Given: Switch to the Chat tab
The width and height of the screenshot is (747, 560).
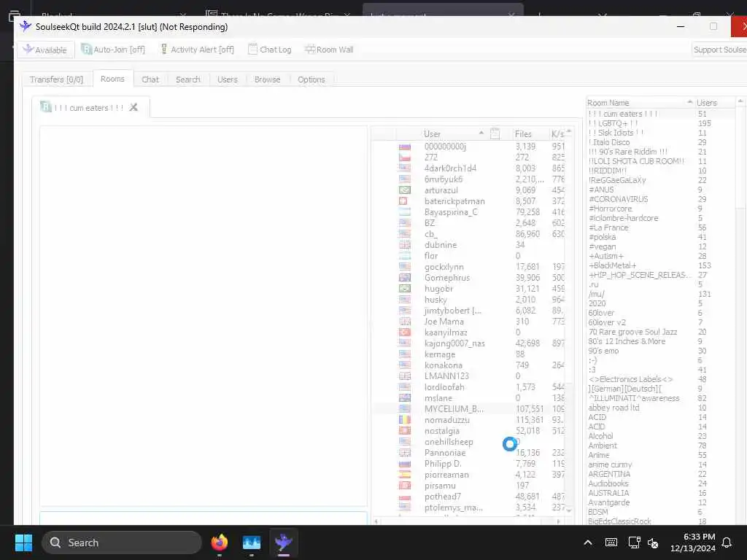Looking at the screenshot, I should pyautogui.click(x=150, y=79).
